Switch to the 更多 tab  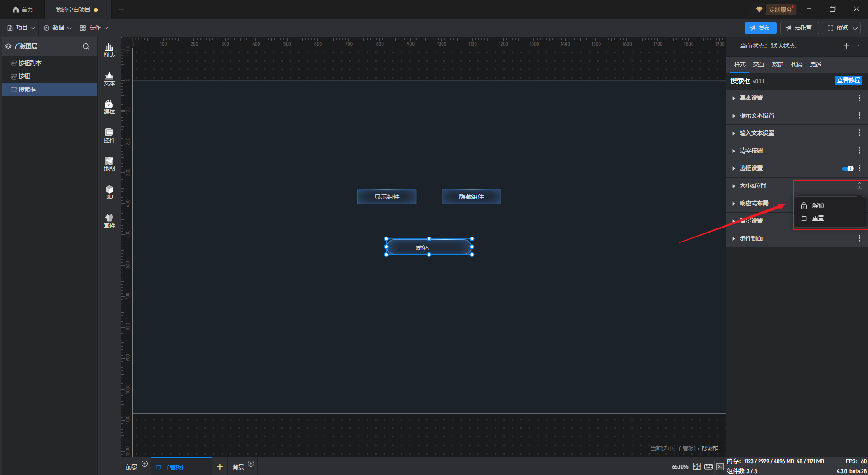tap(816, 64)
